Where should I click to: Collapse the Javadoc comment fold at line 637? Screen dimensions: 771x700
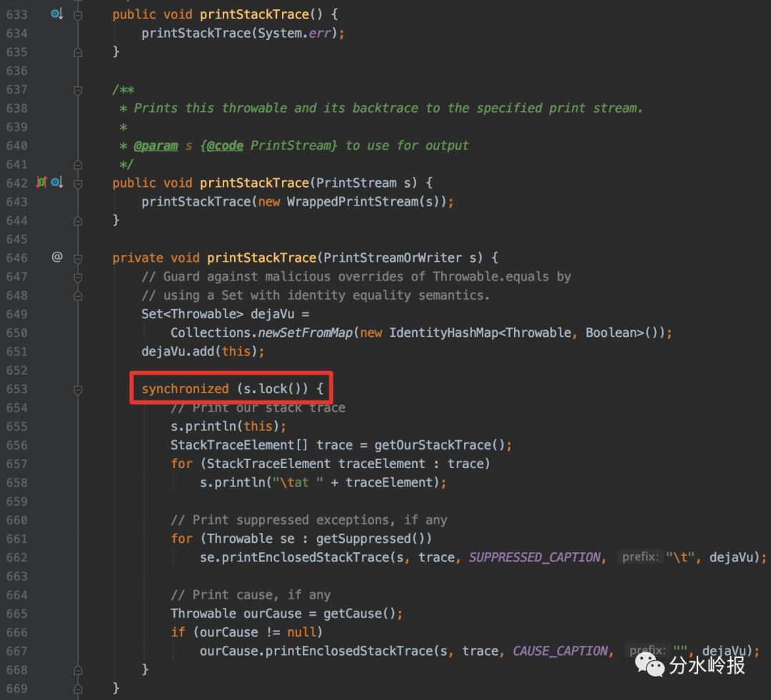pyautogui.click(x=78, y=90)
